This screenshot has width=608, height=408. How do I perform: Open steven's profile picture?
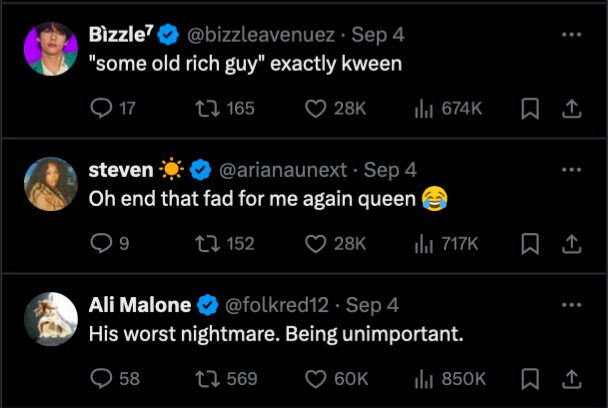point(50,184)
